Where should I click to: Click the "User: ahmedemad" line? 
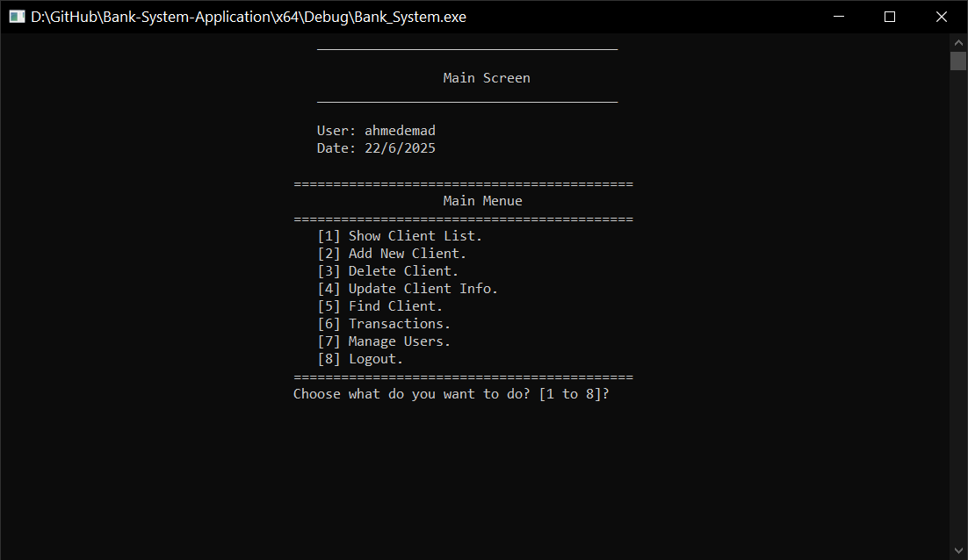[376, 131]
